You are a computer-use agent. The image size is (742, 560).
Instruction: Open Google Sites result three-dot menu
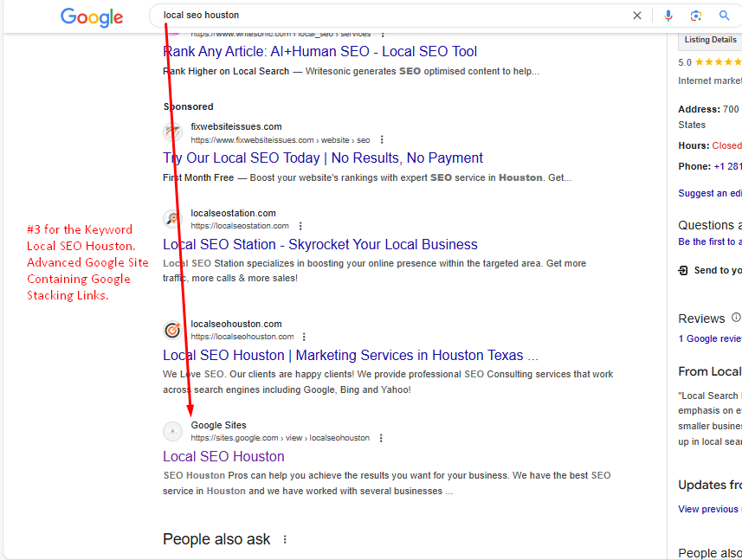[381, 438]
